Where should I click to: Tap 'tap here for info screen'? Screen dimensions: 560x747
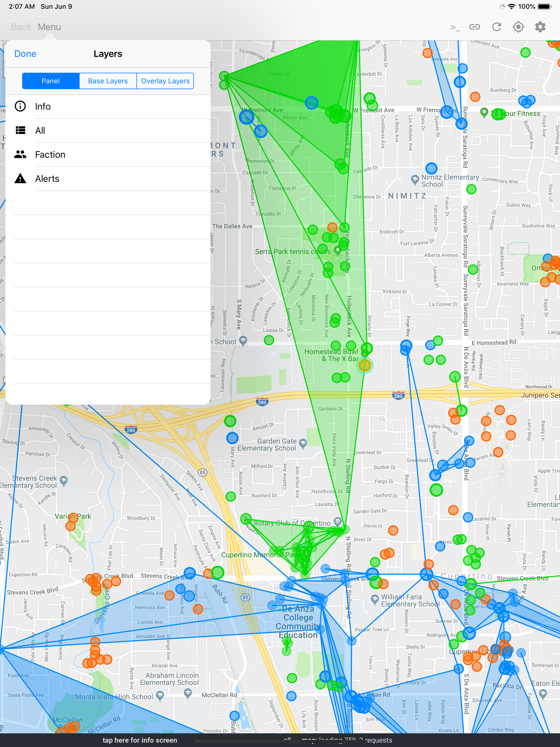point(139,740)
